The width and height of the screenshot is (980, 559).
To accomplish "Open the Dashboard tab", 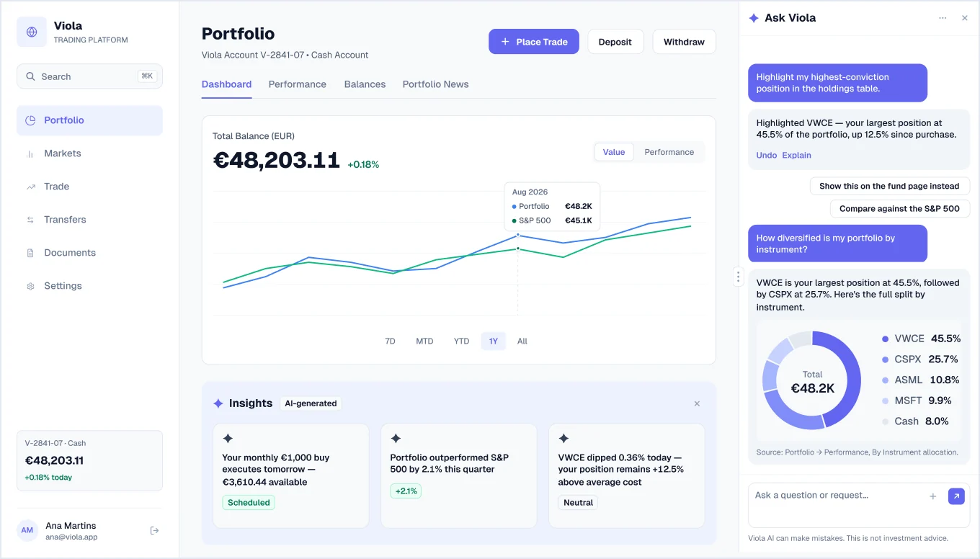I will [227, 84].
